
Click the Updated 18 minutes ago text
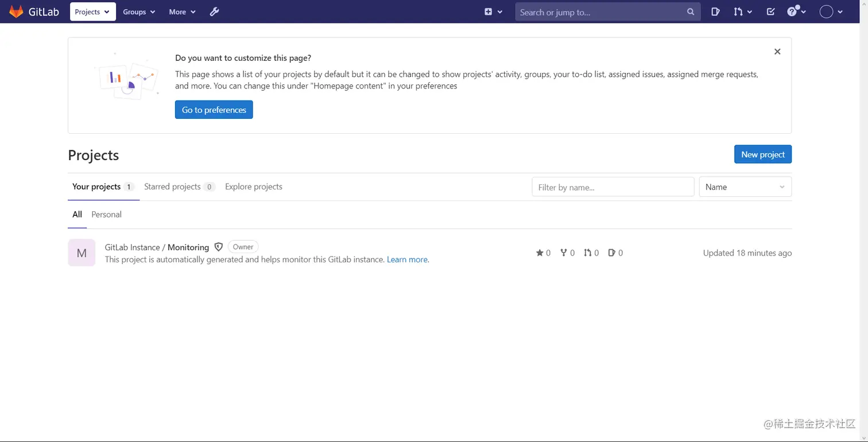pos(747,253)
